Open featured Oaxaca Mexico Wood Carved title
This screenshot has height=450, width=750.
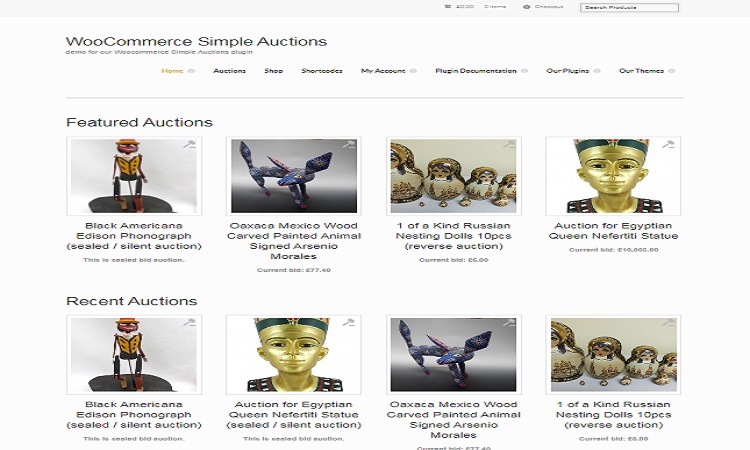[x=294, y=241]
